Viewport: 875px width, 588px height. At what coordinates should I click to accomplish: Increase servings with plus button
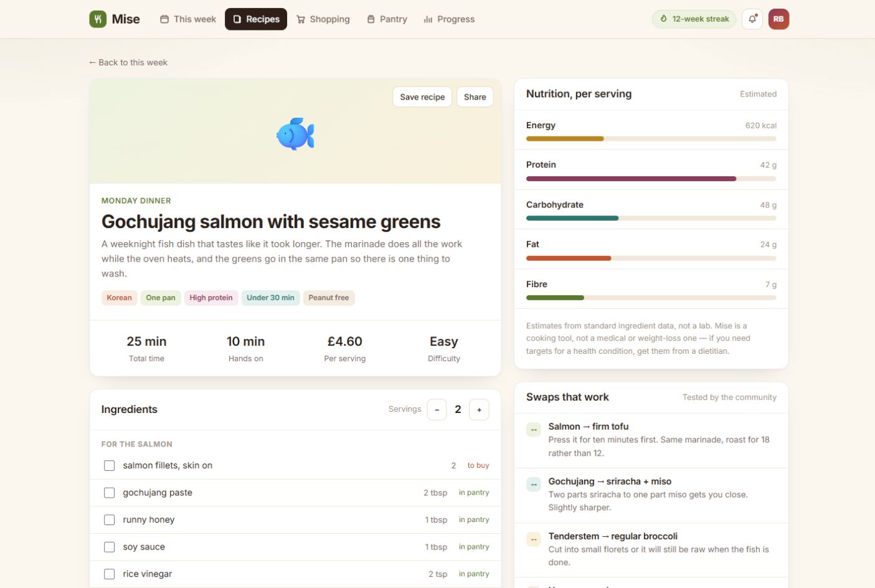479,410
